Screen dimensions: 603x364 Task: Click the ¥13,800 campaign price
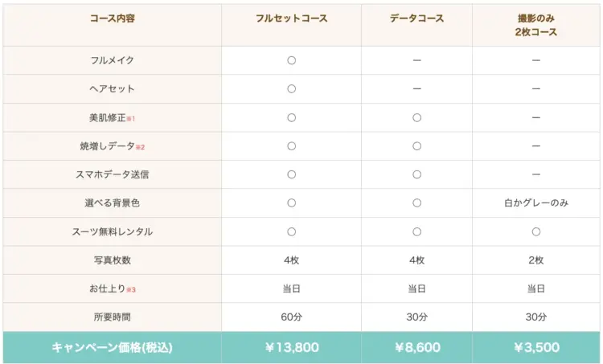291,348
